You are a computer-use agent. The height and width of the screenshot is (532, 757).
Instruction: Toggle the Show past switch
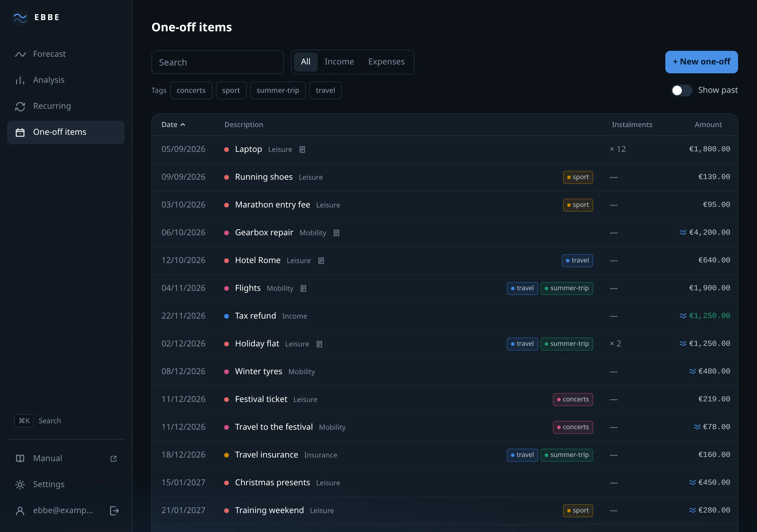(x=682, y=90)
